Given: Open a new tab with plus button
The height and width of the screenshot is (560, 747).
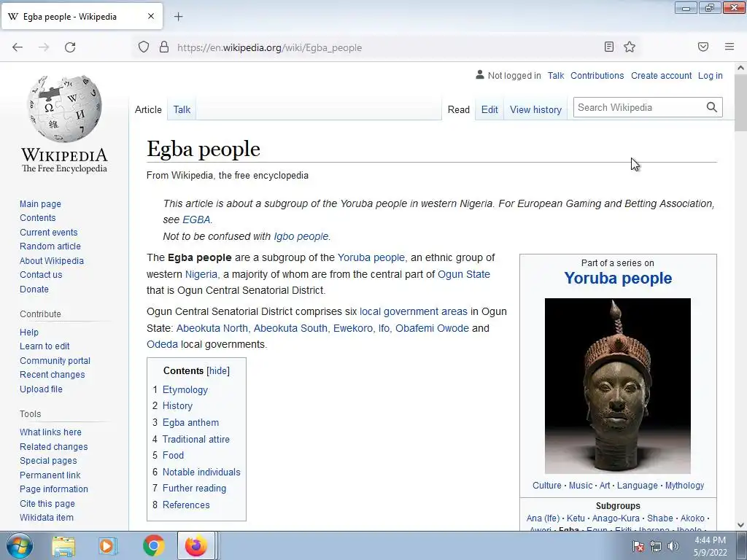Looking at the screenshot, I should click(178, 17).
